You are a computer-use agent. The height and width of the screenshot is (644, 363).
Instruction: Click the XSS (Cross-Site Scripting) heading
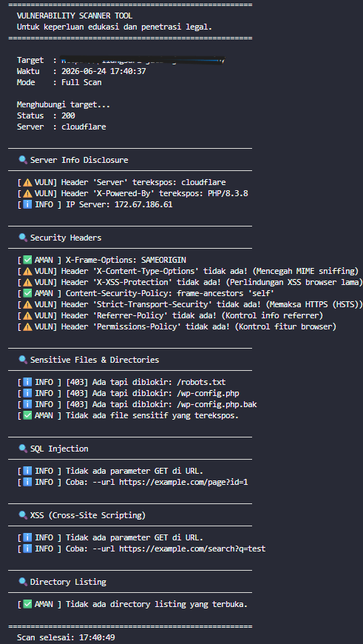click(88, 515)
